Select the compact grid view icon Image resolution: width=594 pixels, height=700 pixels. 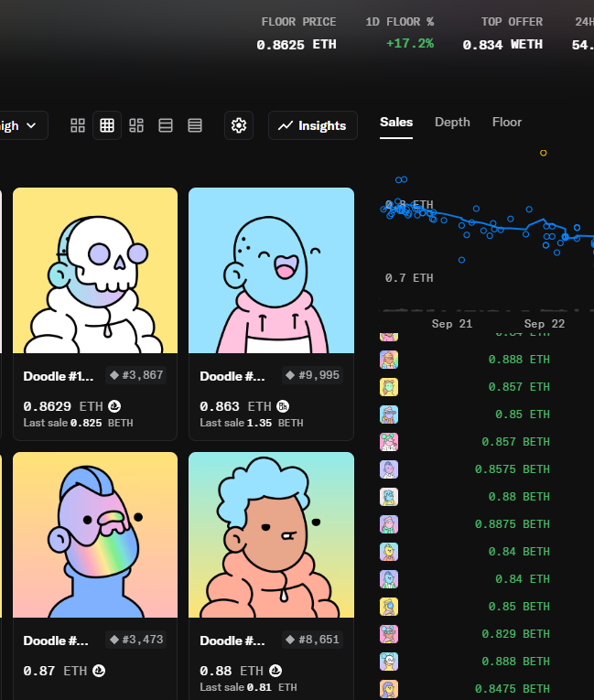pos(107,125)
